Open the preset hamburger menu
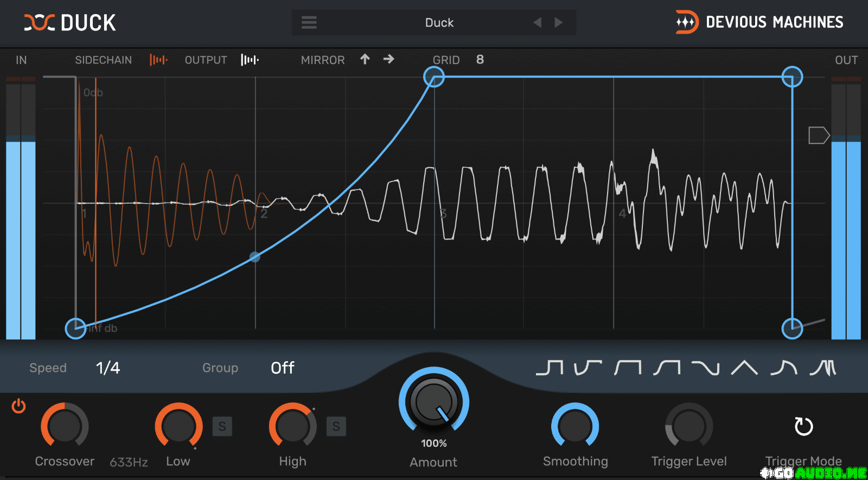The height and width of the screenshot is (480, 868). (x=309, y=22)
